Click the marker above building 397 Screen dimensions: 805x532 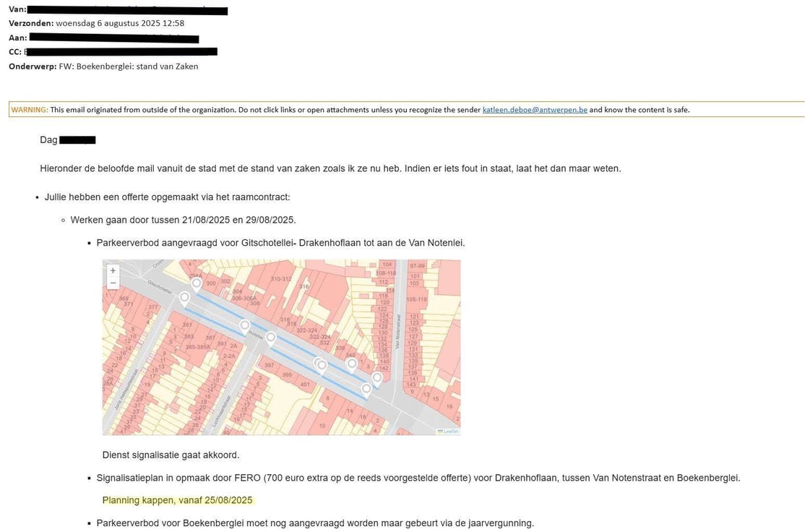click(270, 338)
